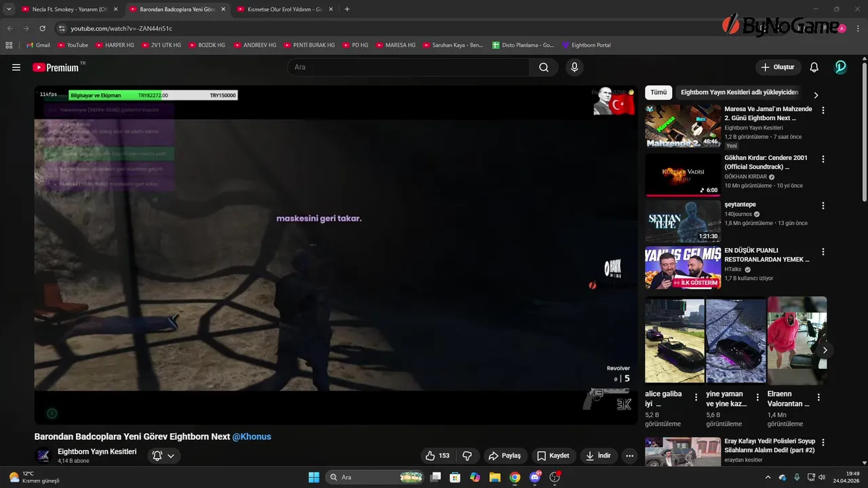
Task: Open the taskbar volume control
Action: pos(821,477)
